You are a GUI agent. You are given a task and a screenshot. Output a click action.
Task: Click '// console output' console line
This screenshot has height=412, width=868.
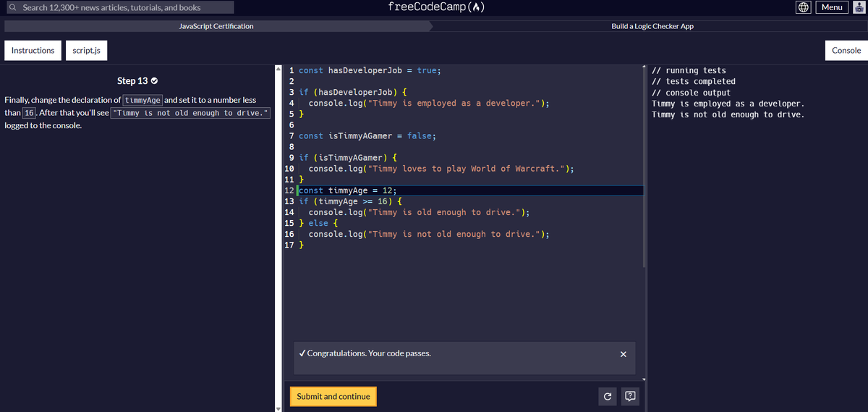coord(691,93)
